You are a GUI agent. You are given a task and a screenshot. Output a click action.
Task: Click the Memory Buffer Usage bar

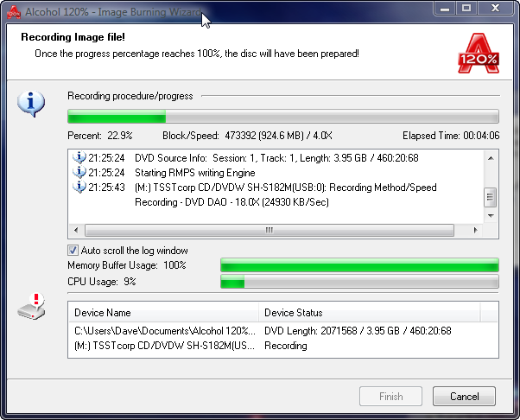(359, 265)
